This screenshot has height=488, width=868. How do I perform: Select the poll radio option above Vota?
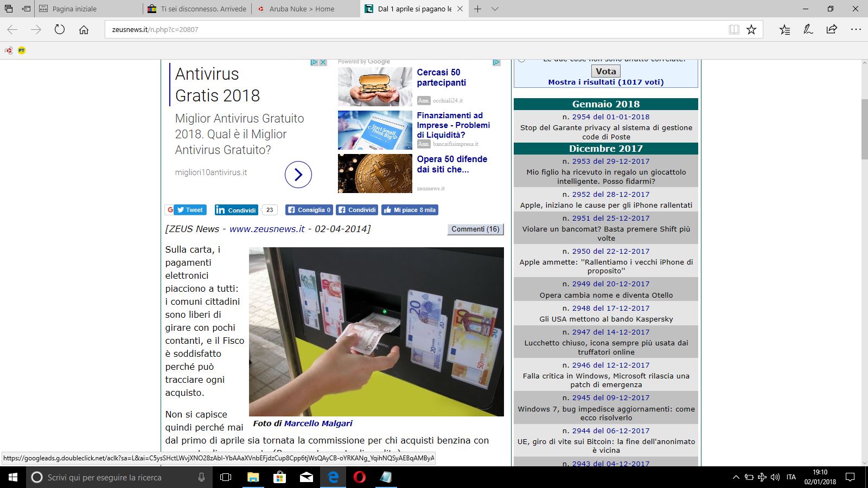point(521,60)
